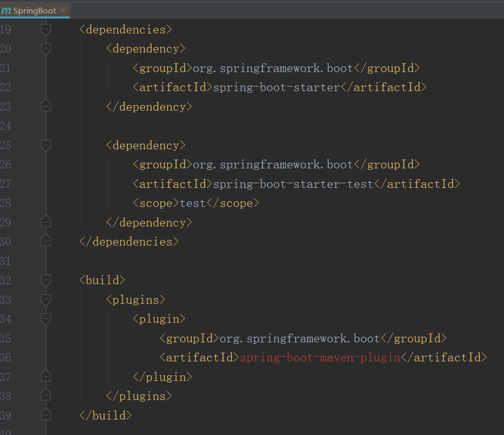Collapse the plugin block at line 34
Image resolution: width=504 pixels, height=435 pixels.
click(46, 319)
